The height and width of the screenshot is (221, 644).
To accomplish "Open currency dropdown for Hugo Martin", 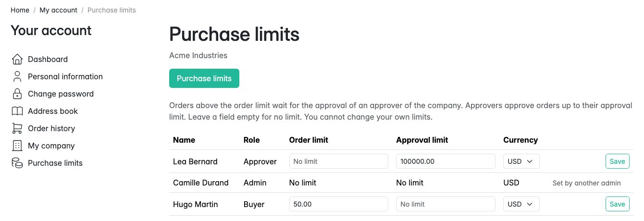I will [521, 204].
